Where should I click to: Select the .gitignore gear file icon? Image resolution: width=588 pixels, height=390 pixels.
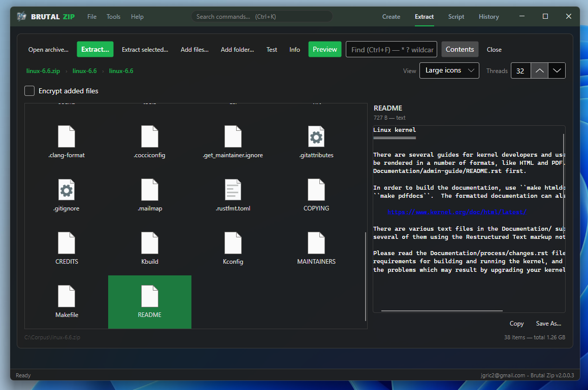click(x=67, y=190)
